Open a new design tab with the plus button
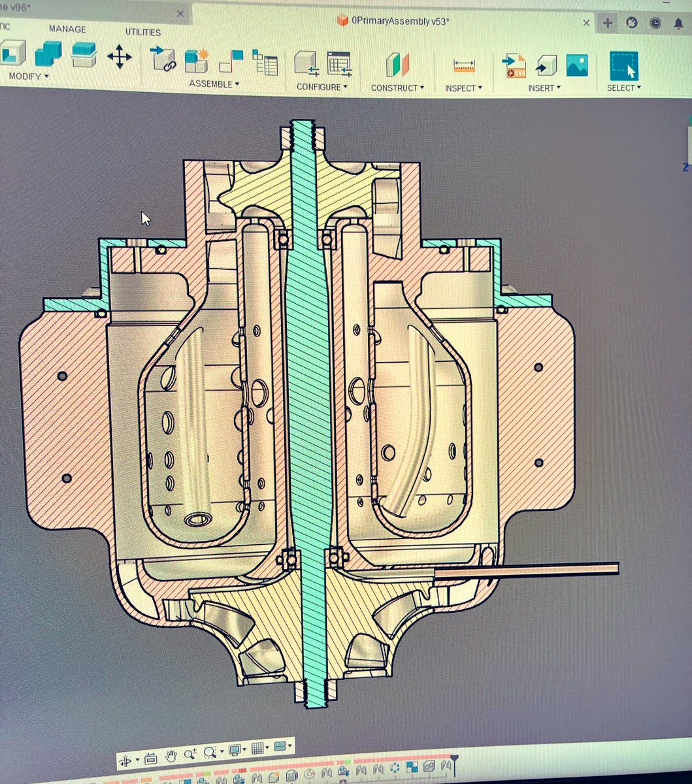The height and width of the screenshot is (784, 692). 608,23
